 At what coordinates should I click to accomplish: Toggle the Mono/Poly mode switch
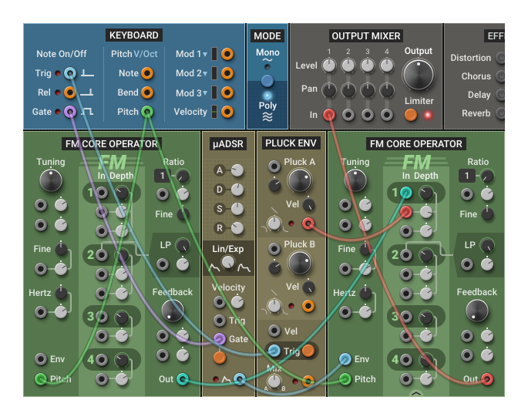click(x=267, y=80)
